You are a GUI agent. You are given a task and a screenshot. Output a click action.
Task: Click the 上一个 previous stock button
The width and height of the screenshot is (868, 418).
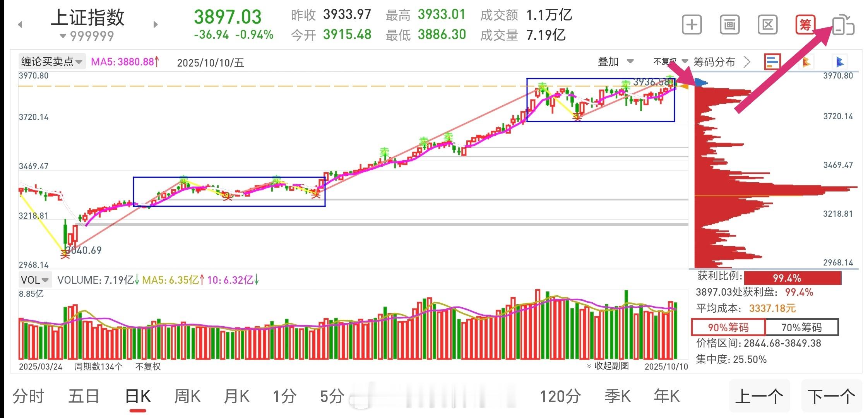tap(759, 396)
